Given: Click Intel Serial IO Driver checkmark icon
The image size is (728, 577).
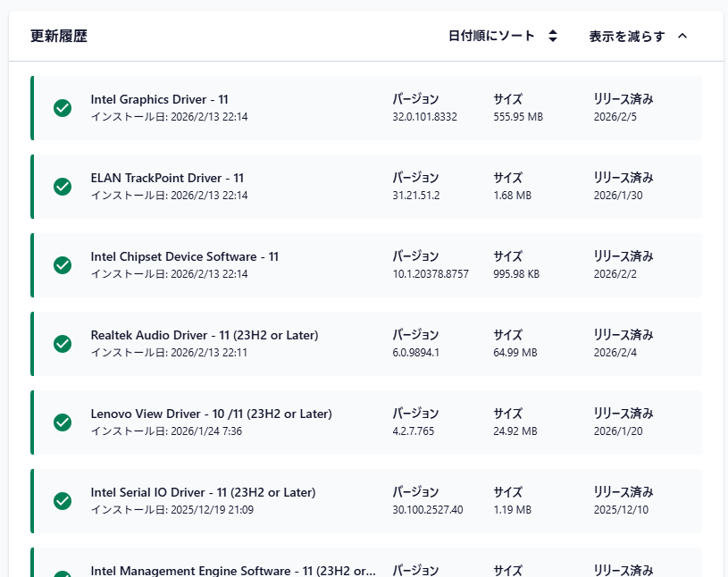Looking at the screenshot, I should 63,501.
